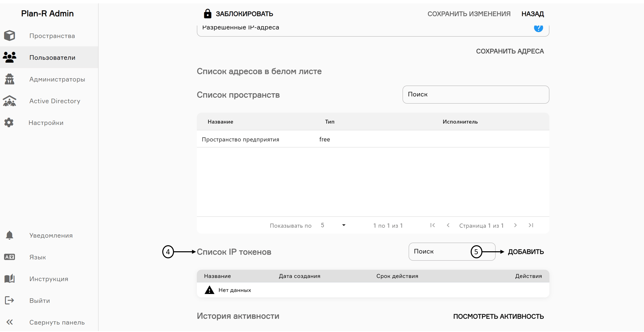Click СОХРАНИТЬ ИЗМЕНЕНИЯ at the top
Image resolution: width=644 pixels, height=332 pixels.
[x=469, y=14]
